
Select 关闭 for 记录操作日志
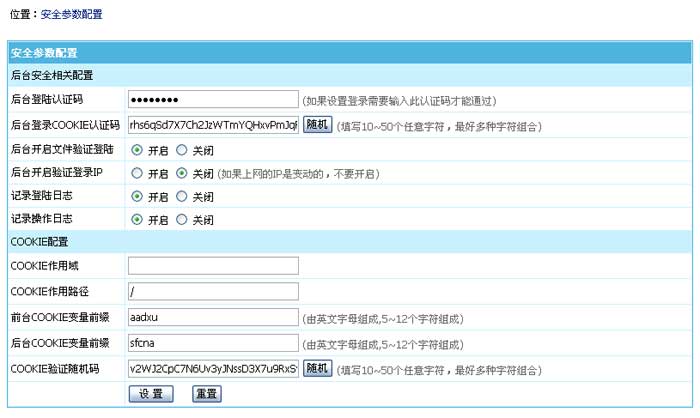coord(181,220)
